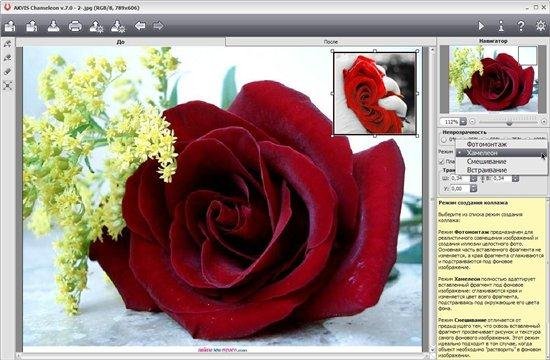The height and width of the screenshot is (360, 550).
Task: Click the top-center handle of the fragment frame
Action: pos(375,51)
